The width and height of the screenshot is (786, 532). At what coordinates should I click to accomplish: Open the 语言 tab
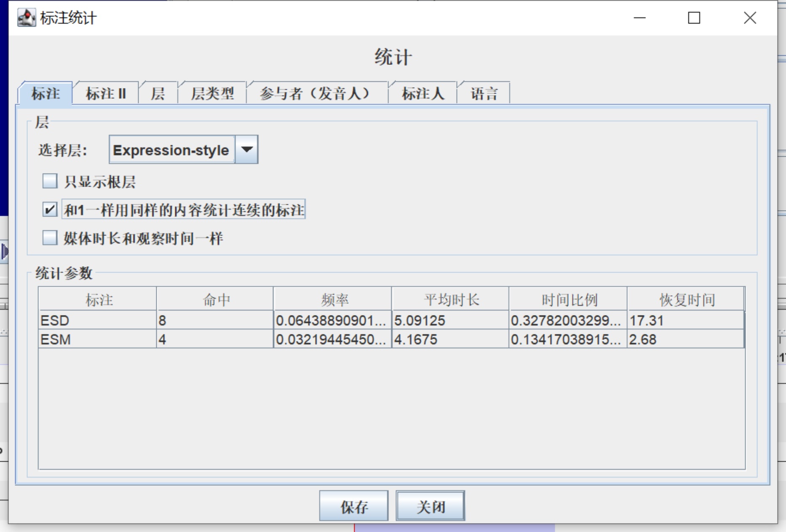pos(484,93)
